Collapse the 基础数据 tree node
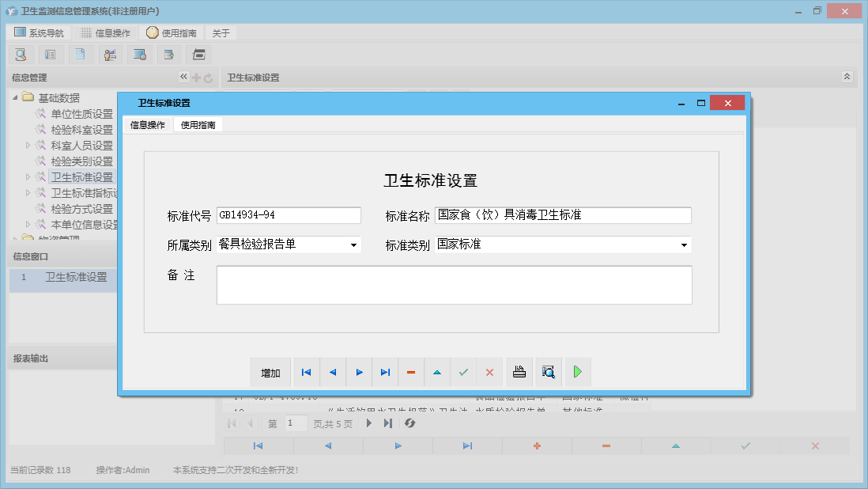The width and height of the screenshot is (868, 489). tap(15, 98)
